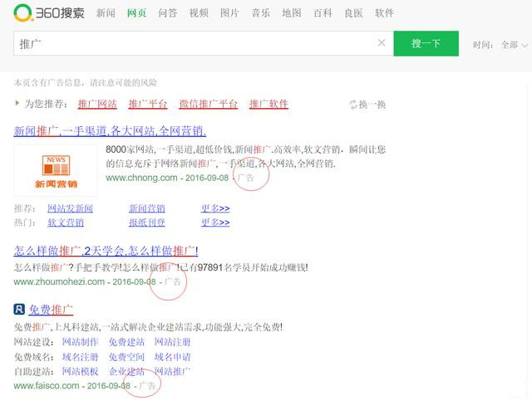Click the www.faisco.com URL text
The width and height of the screenshot is (532, 401).
(47, 386)
